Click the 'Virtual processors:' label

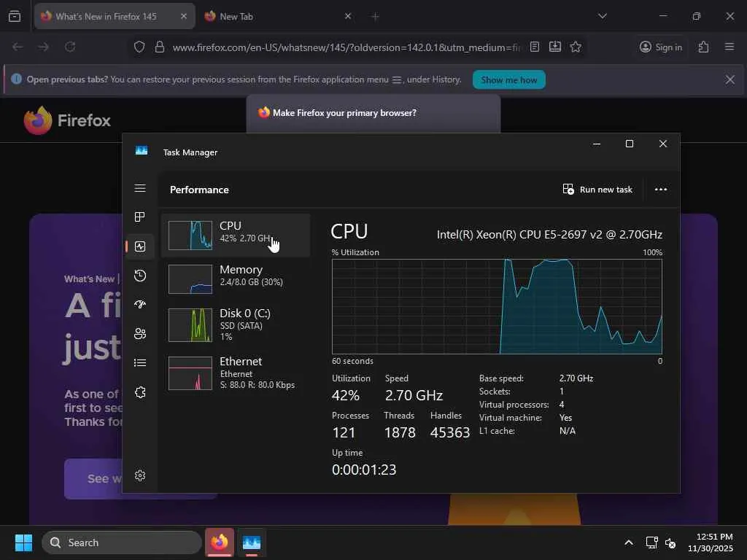pos(514,405)
